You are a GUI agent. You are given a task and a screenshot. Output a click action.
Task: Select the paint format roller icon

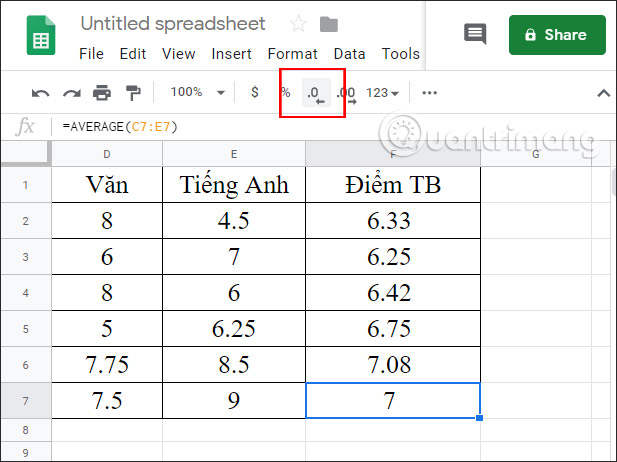click(133, 92)
